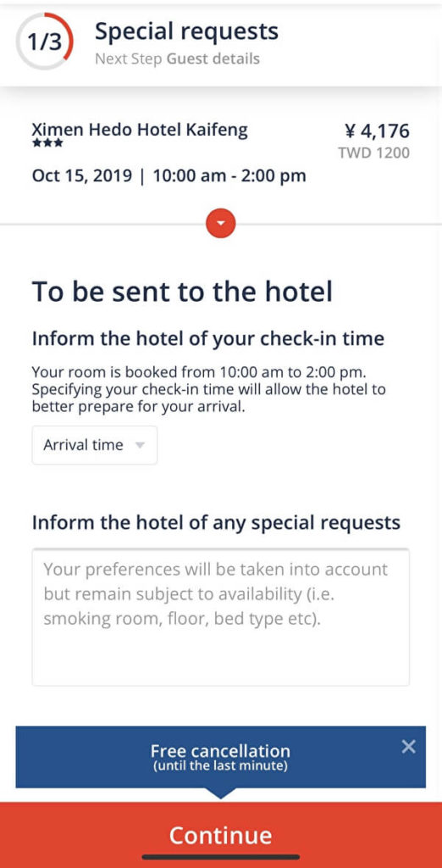Click the Free cancellation banner text
This screenshot has width=442, height=868.
(220, 757)
